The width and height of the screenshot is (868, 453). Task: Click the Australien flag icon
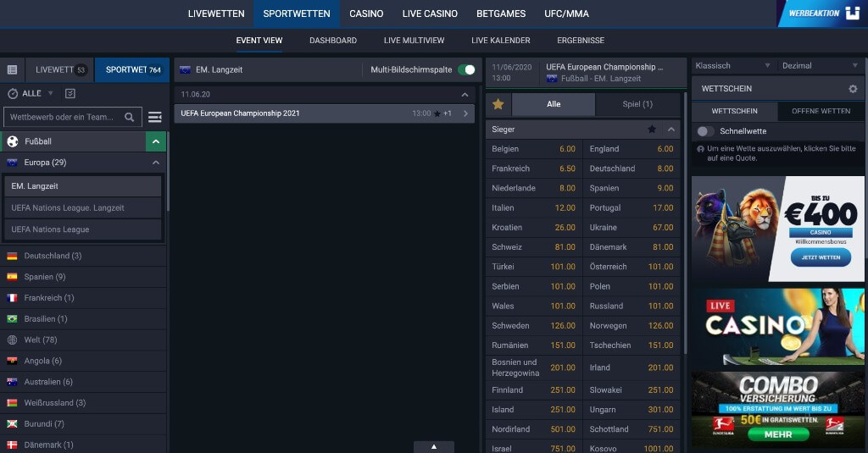(12, 382)
